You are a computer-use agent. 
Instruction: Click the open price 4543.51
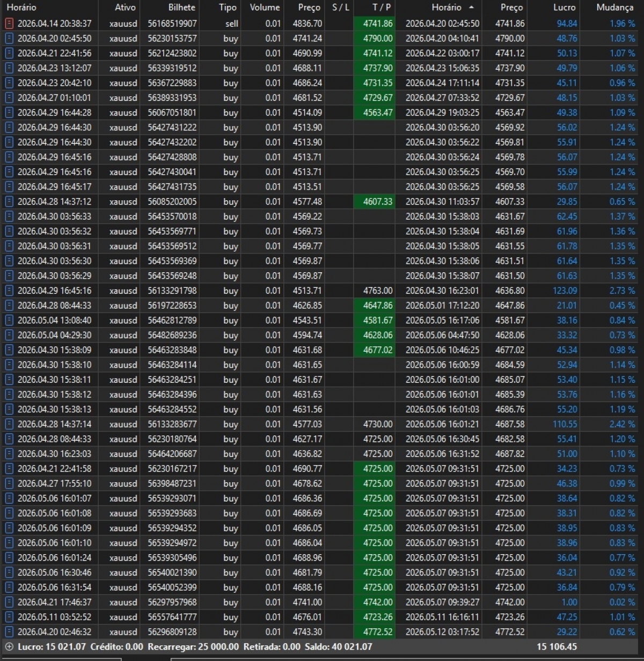tap(308, 321)
